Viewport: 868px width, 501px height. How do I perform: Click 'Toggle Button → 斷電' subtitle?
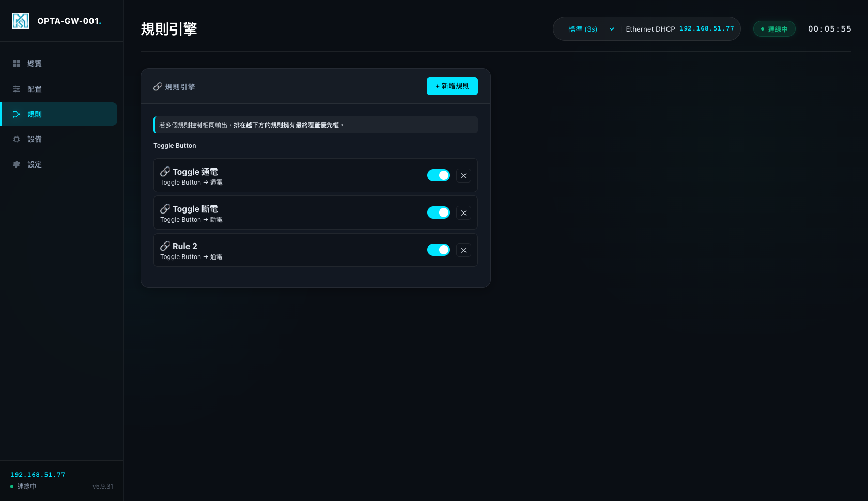tap(191, 220)
